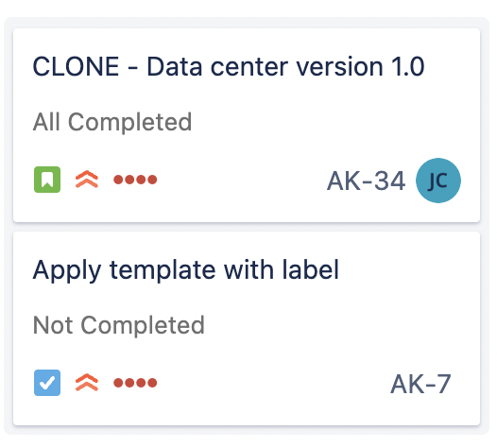This screenshot has height=448, width=497.
Task: Click highest priority arrows on AK-34
Action: click(x=87, y=180)
